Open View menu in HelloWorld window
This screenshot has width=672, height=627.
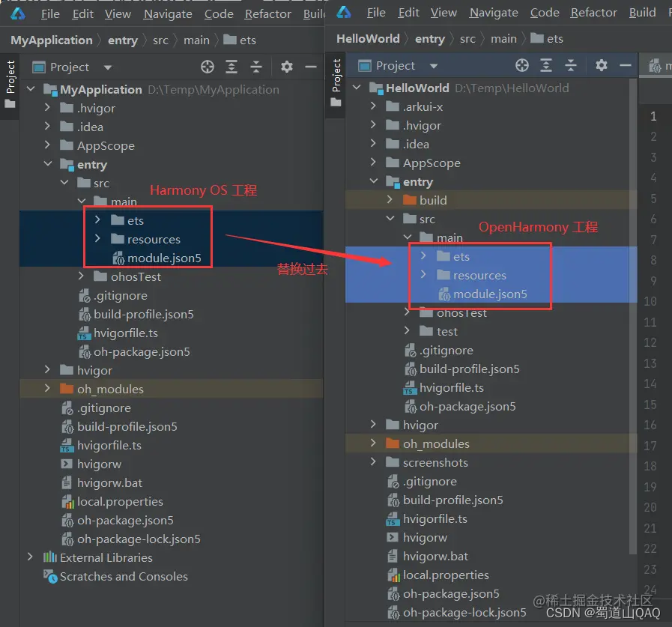(444, 13)
